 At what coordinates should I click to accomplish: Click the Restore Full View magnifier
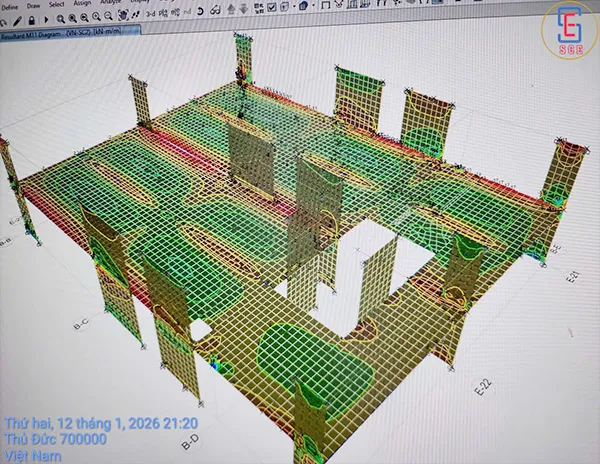pos(72,18)
